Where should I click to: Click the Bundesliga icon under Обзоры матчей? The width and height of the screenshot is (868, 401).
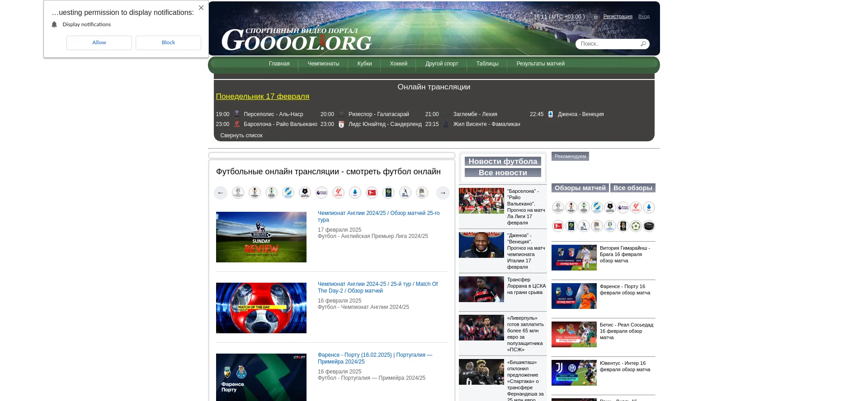(x=558, y=226)
